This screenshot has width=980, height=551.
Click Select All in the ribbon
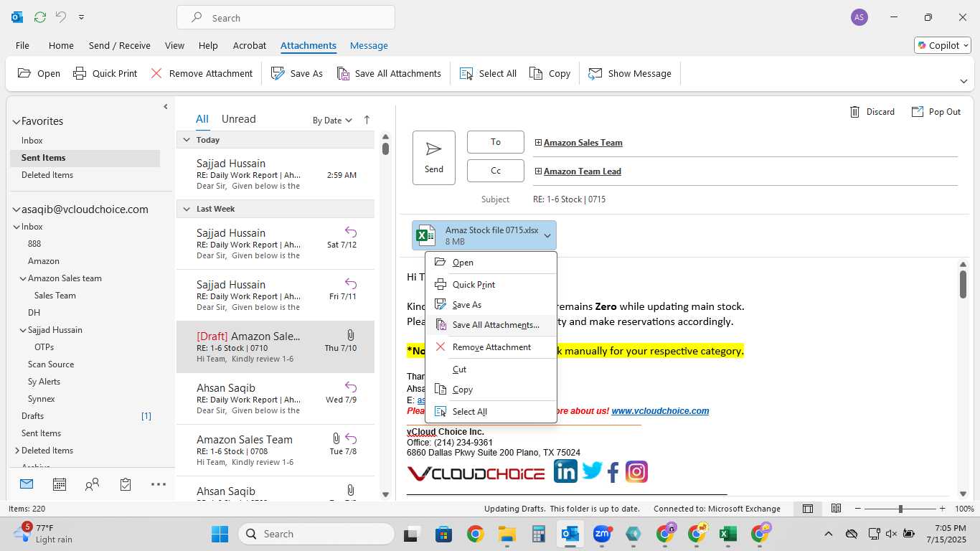click(x=488, y=73)
